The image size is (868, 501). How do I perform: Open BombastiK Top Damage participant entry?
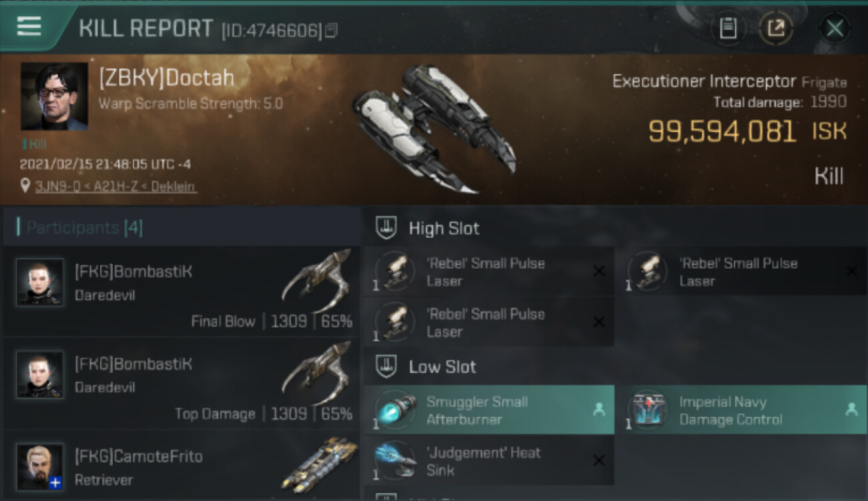point(182,383)
